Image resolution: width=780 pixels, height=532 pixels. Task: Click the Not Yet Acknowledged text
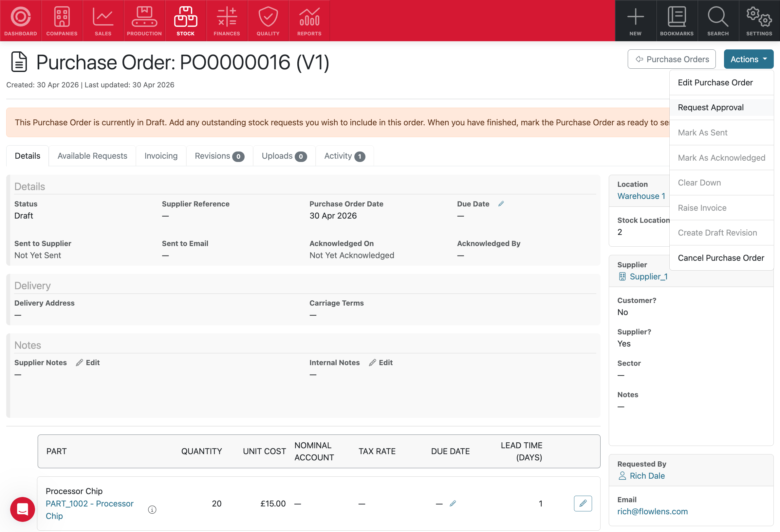point(352,255)
